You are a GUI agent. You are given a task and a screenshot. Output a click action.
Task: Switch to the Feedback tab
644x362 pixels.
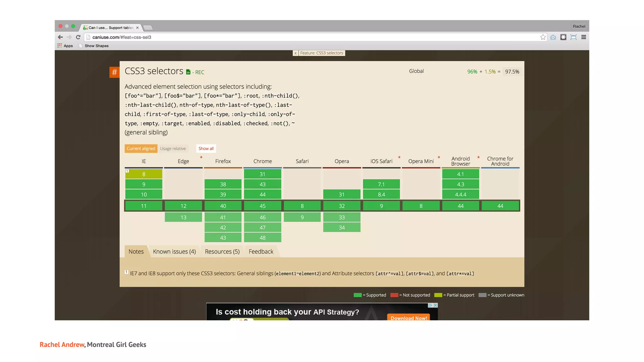(x=261, y=252)
